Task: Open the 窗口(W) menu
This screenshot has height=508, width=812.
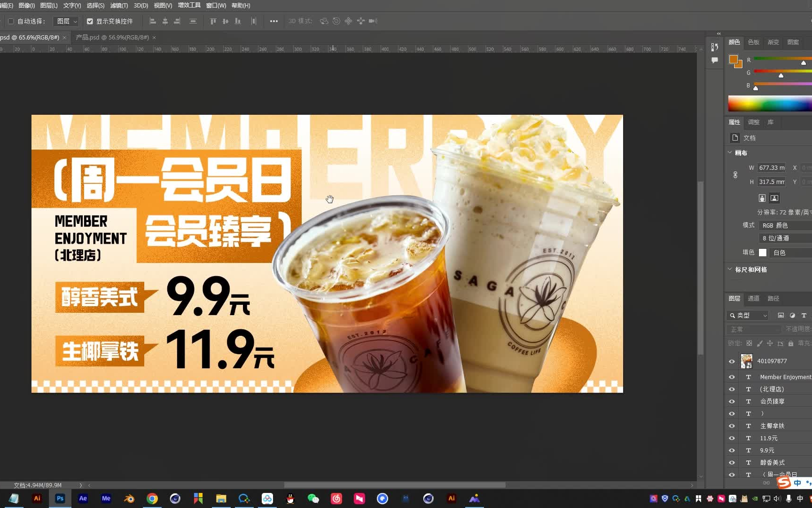Action: tap(216, 6)
